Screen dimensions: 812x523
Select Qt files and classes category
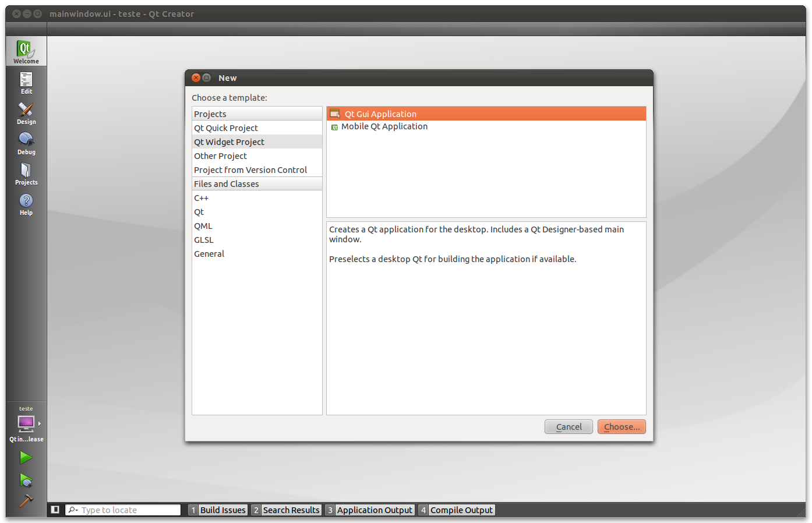[x=257, y=212]
